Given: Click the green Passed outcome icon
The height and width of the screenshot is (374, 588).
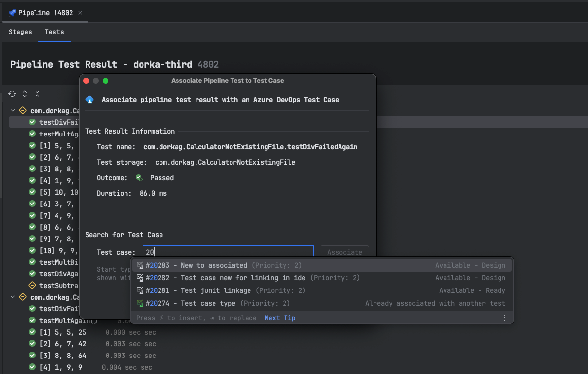Looking at the screenshot, I should point(139,178).
